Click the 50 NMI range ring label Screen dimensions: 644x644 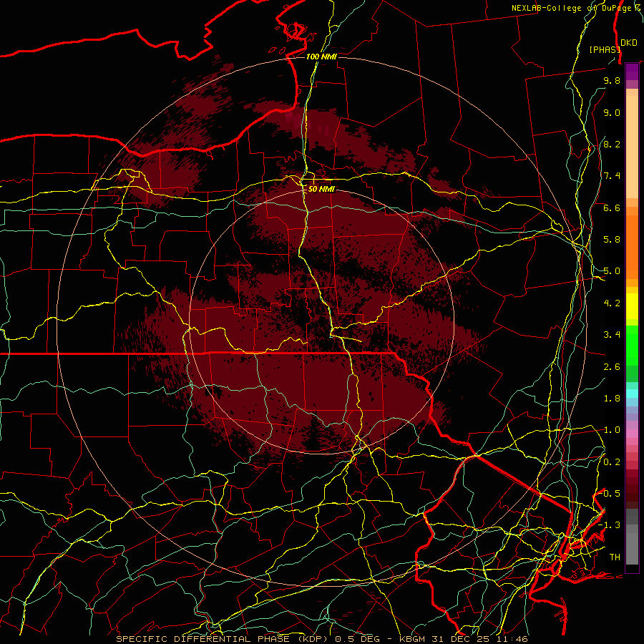click(x=321, y=189)
